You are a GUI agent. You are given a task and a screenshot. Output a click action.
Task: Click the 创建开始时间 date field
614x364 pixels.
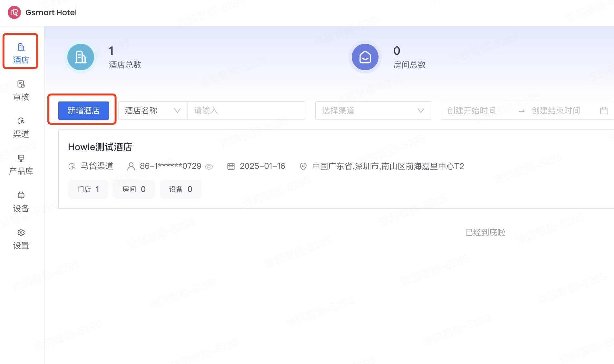[472, 110]
